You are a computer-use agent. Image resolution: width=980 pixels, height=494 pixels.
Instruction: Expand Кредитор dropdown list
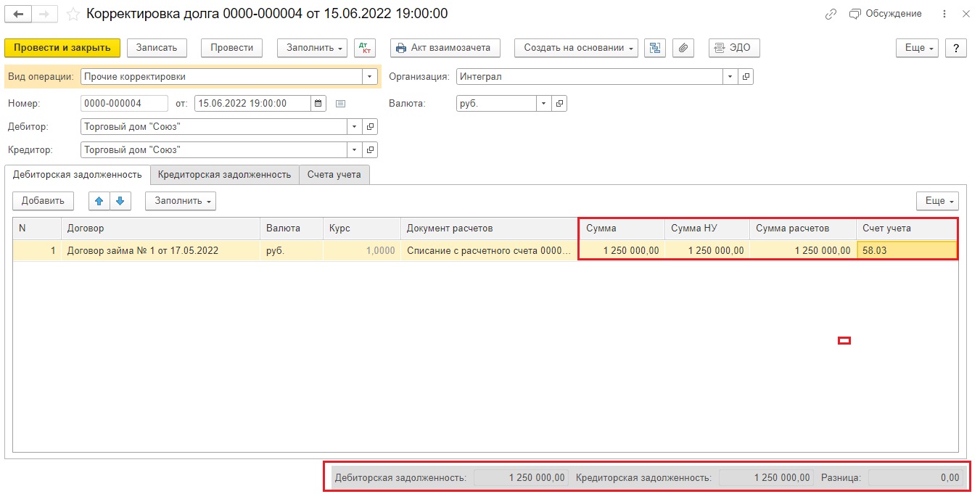click(x=355, y=149)
